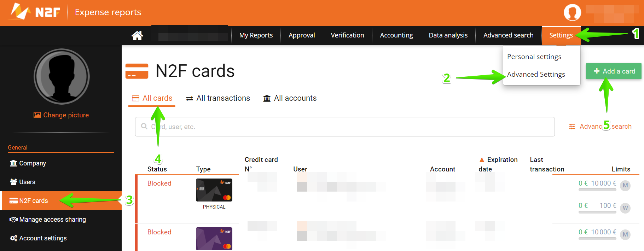644x251 pixels.
Task: Click the PHYSICAL label under the card
Action: pyautogui.click(x=214, y=207)
